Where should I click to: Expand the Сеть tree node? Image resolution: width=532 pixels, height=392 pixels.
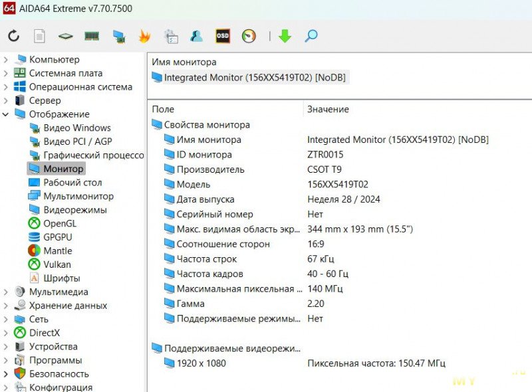[5, 320]
